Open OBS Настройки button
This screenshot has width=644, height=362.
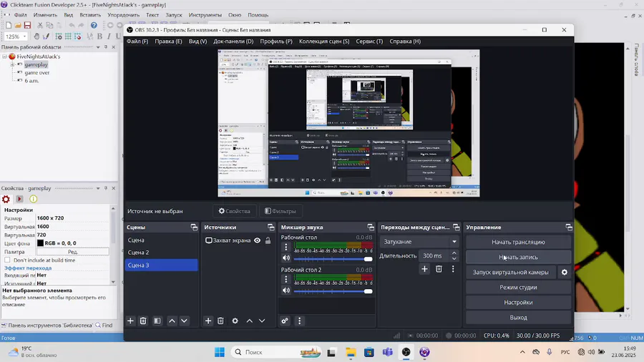pos(518,303)
